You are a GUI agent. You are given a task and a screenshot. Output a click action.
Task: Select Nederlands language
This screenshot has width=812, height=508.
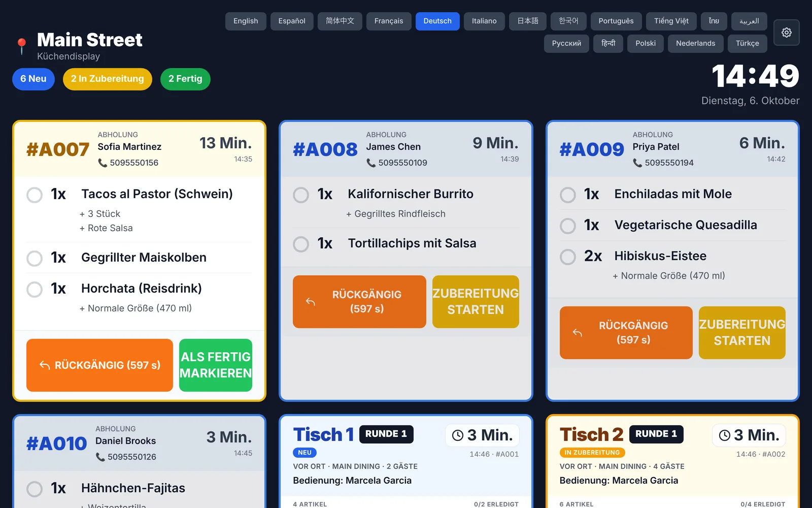(x=695, y=44)
